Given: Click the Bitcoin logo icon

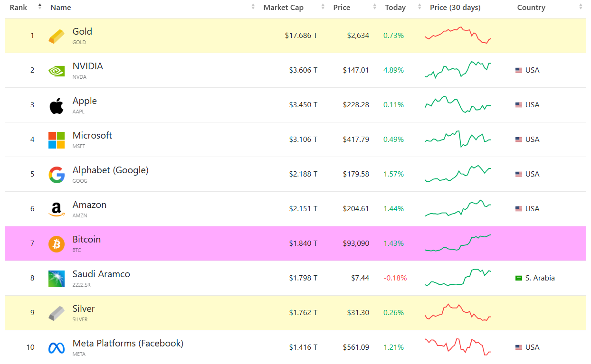Looking at the screenshot, I should coord(56,244).
